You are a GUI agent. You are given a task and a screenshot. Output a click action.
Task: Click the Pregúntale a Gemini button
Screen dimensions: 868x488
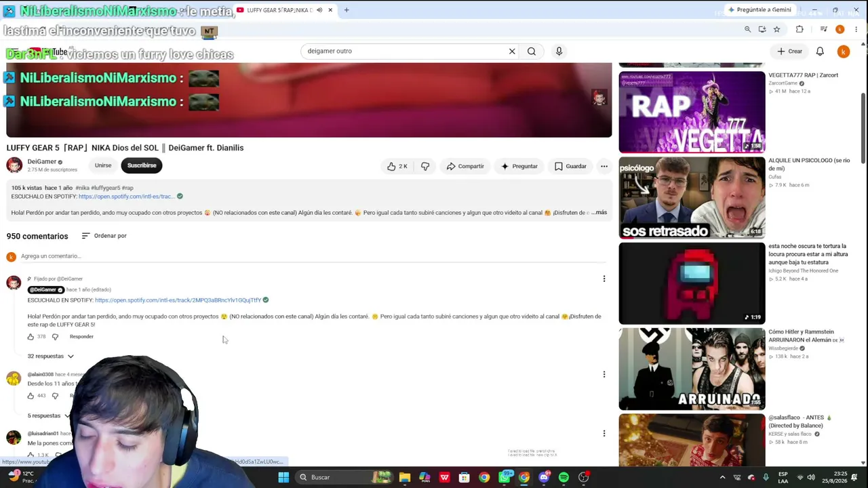pos(759,10)
